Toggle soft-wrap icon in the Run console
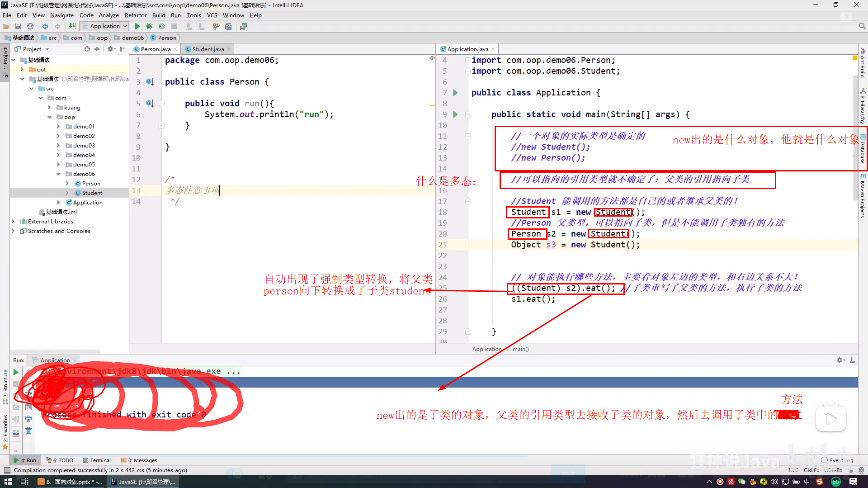 click(28, 395)
